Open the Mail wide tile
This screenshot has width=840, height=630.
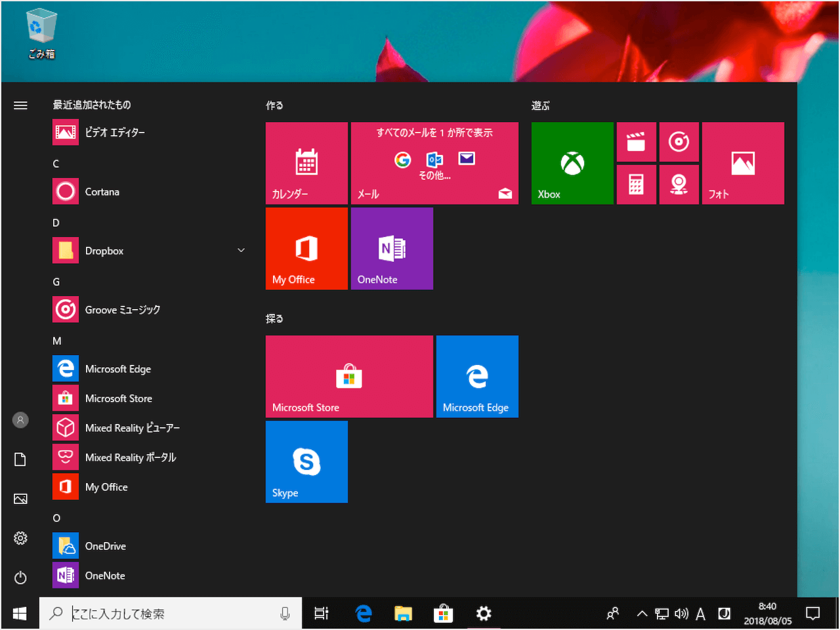coord(434,163)
